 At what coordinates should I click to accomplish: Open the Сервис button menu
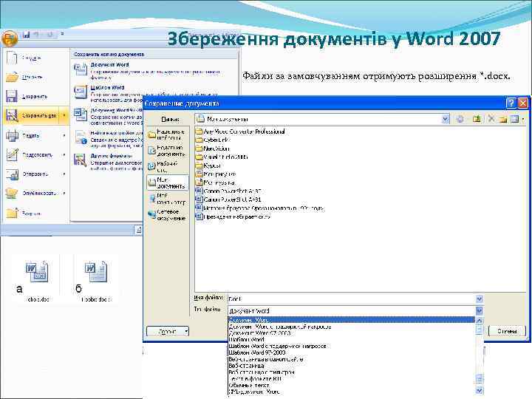pos(168,332)
